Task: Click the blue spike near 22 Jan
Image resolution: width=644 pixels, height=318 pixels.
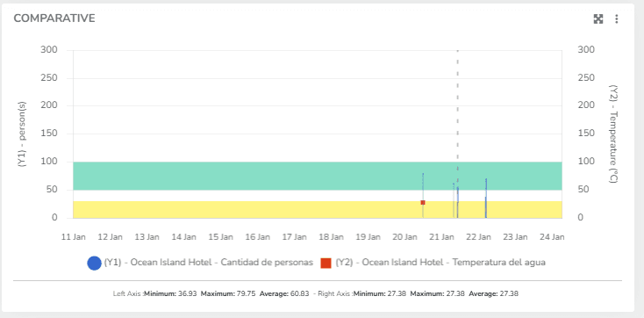Action: (x=486, y=198)
